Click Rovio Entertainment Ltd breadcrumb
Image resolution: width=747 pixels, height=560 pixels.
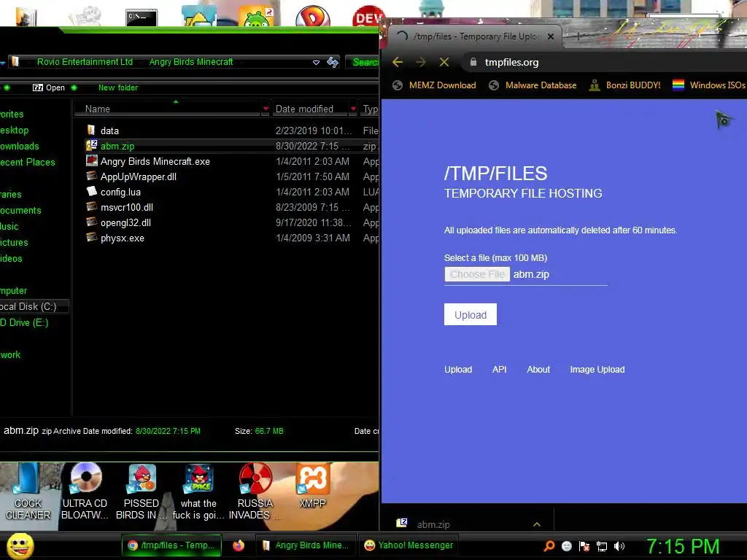(x=85, y=62)
